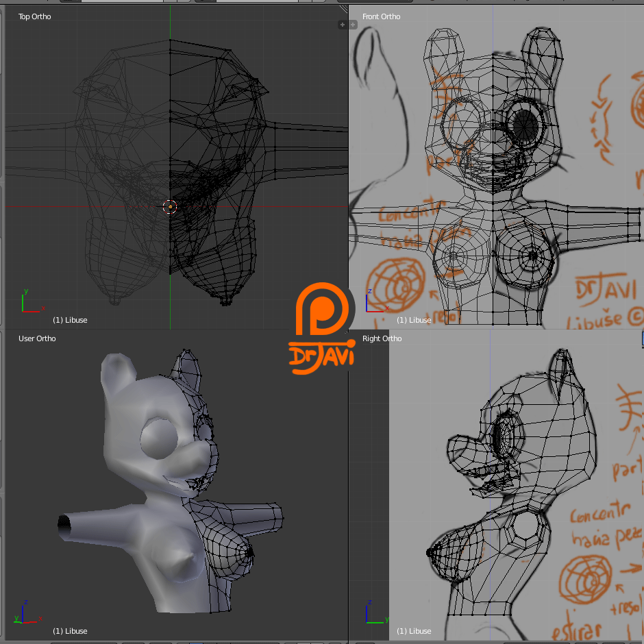Click the 'Top Ortho' view label
The width and height of the screenshot is (644, 644).
click(34, 16)
